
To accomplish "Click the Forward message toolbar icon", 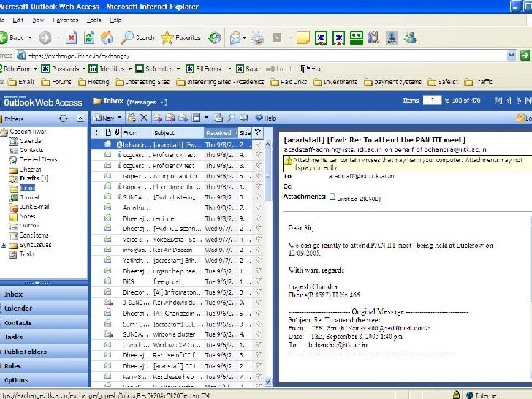I will (183, 118).
